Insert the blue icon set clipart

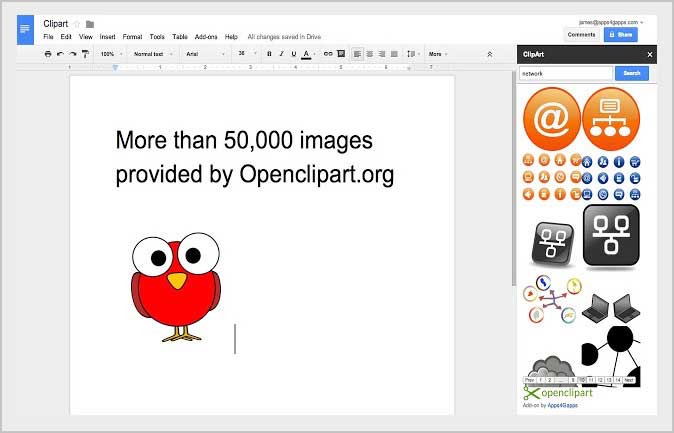[x=611, y=178]
